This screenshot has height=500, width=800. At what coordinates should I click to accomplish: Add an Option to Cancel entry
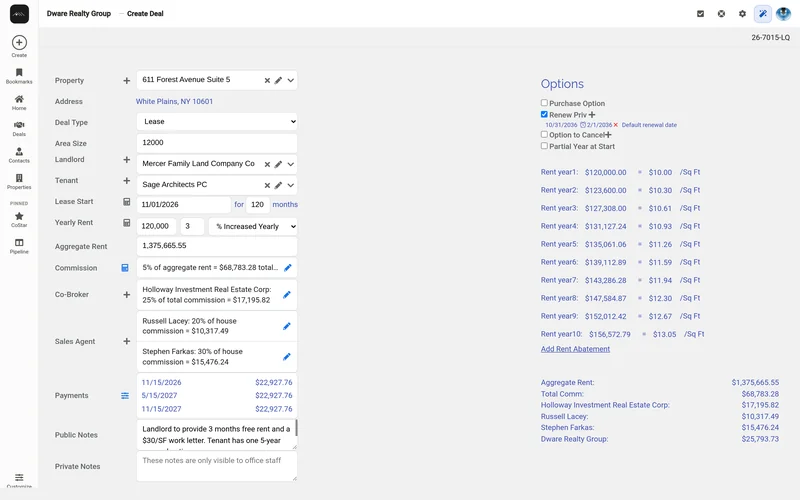click(x=608, y=135)
